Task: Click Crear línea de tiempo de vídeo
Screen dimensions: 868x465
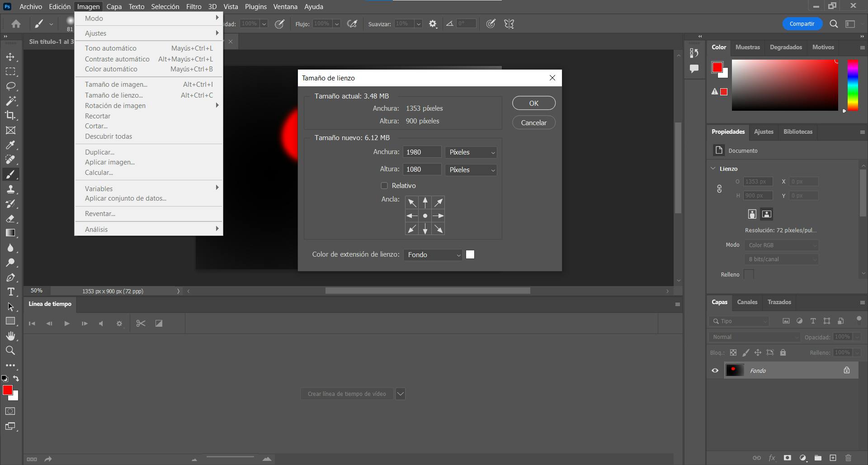Action: tap(347, 394)
